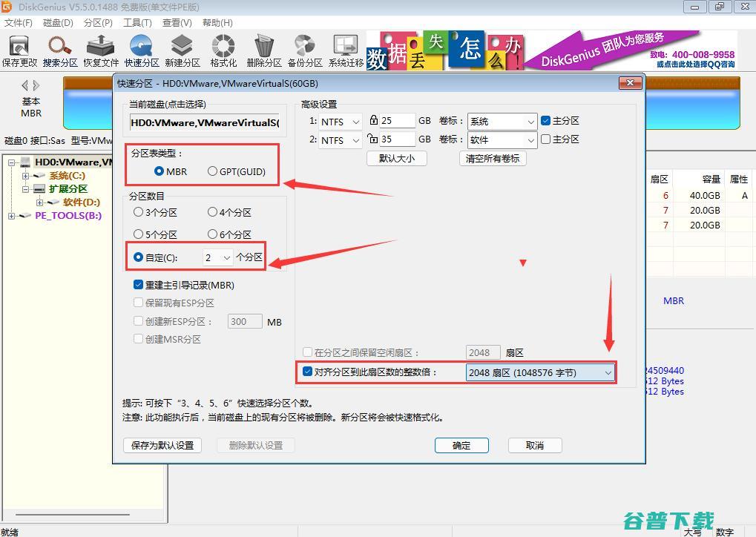Open the 工具(T) menu

(137, 22)
